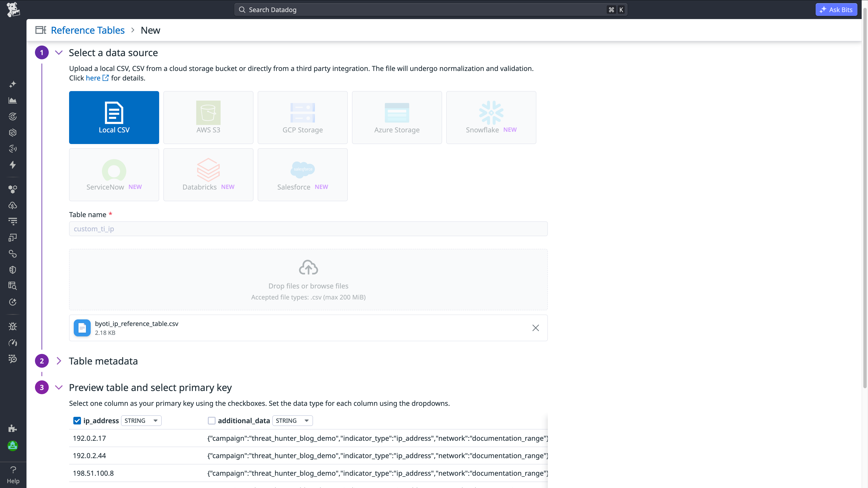868x488 pixels.
Task: Open the three-hexagon cluster sidebar icon
Action: tap(13, 189)
